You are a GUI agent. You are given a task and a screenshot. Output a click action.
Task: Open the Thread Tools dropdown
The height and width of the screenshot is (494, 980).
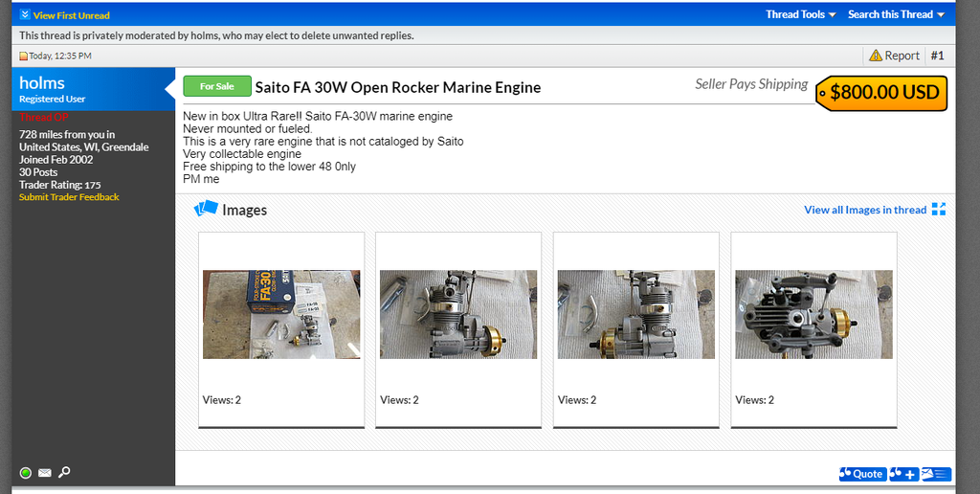point(800,14)
